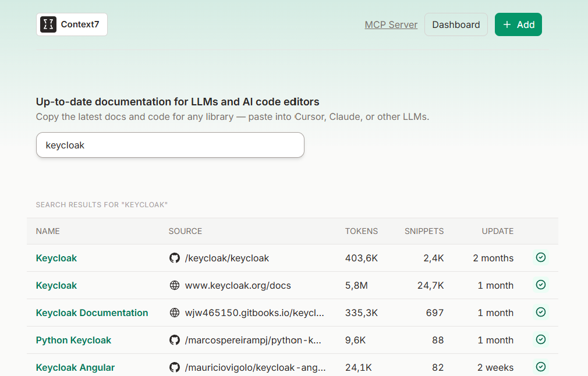The image size is (588, 376).
Task: Click the SOURCE column header
Action: click(x=185, y=231)
